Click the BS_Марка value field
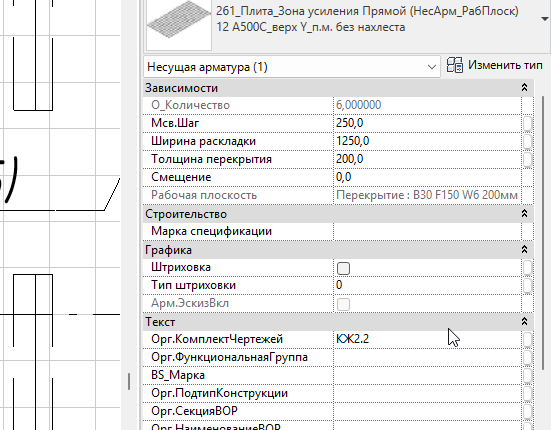This screenshot has height=430, width=551. point(427,375)
